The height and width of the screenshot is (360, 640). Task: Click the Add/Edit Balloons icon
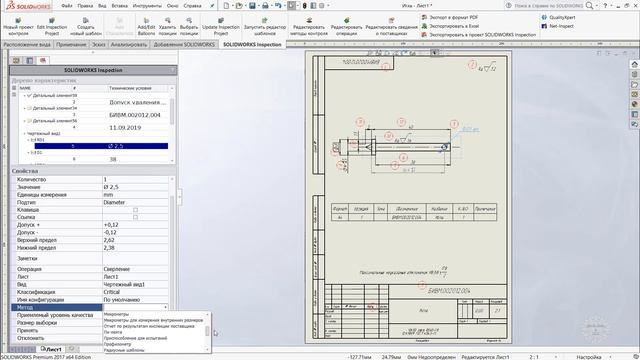[x=146, y=20]
